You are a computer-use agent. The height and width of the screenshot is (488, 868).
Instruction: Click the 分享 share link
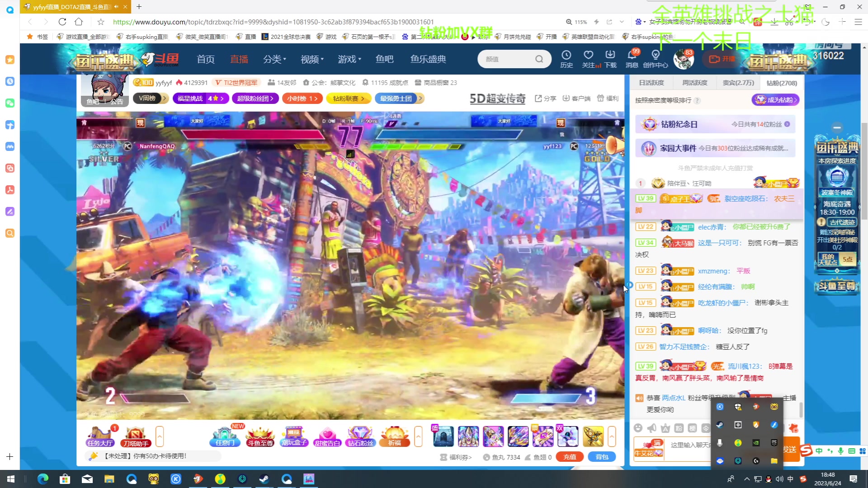545,98
